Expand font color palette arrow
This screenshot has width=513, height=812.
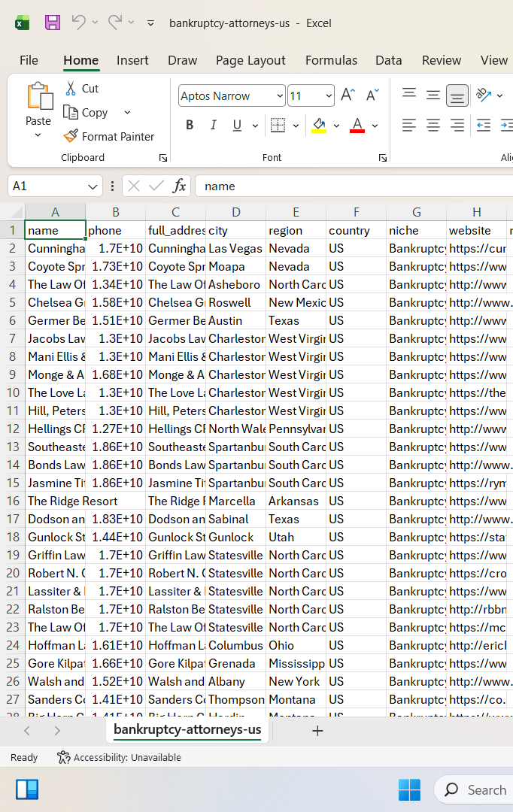(375, 126)
